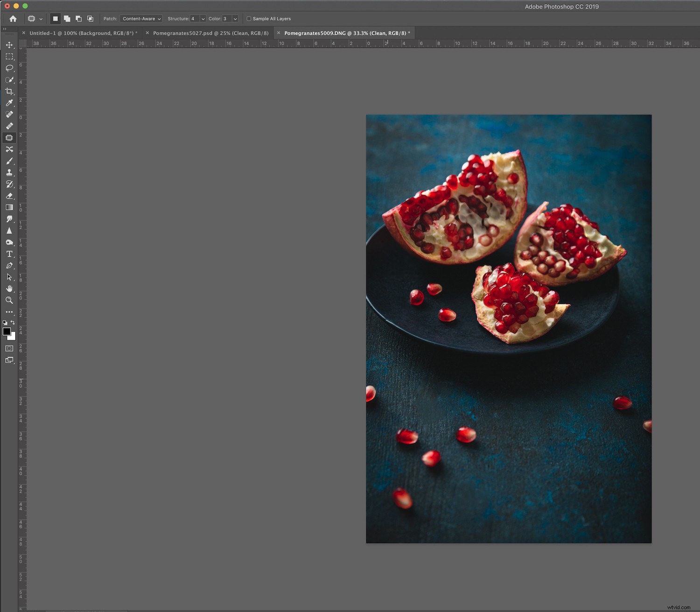Choose the Horizontal Type tool
This screenshot has width=700, height=612.
coord(9,253)
